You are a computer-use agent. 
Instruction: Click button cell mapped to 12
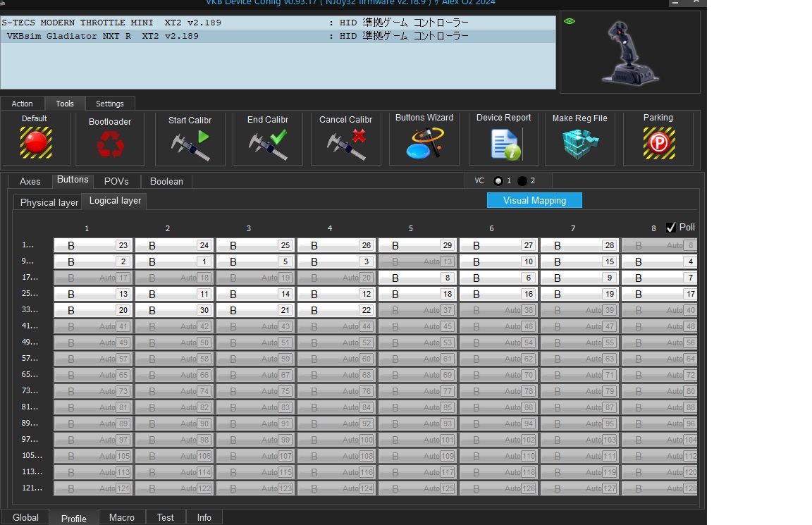point(337,294)
